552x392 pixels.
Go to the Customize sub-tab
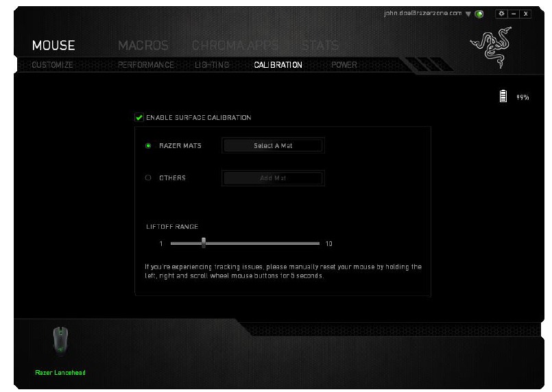point(52,64)
